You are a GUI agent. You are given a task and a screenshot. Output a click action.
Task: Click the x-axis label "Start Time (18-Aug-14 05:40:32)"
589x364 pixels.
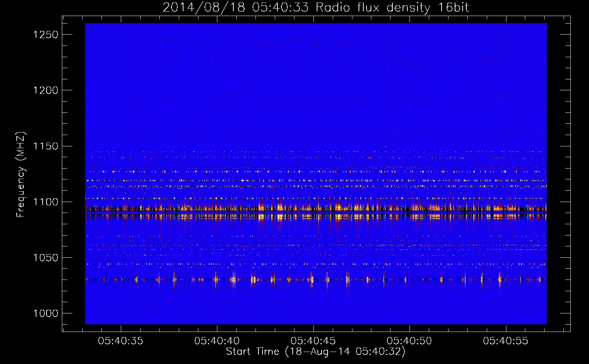click(316, 352)
